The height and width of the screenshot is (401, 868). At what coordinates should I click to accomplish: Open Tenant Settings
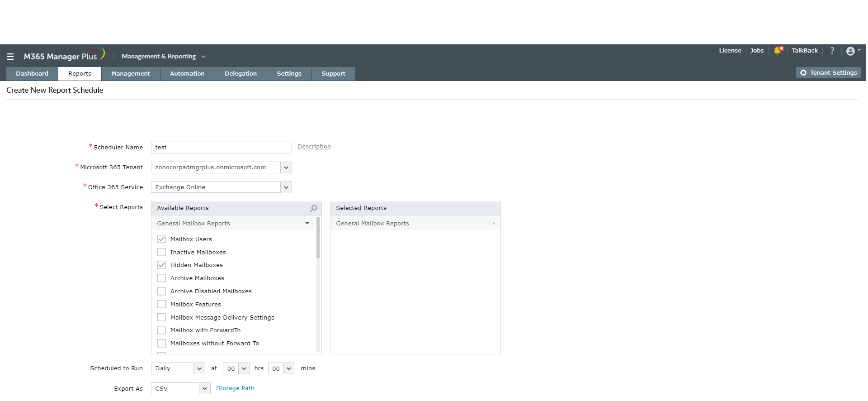click(828, 73)
